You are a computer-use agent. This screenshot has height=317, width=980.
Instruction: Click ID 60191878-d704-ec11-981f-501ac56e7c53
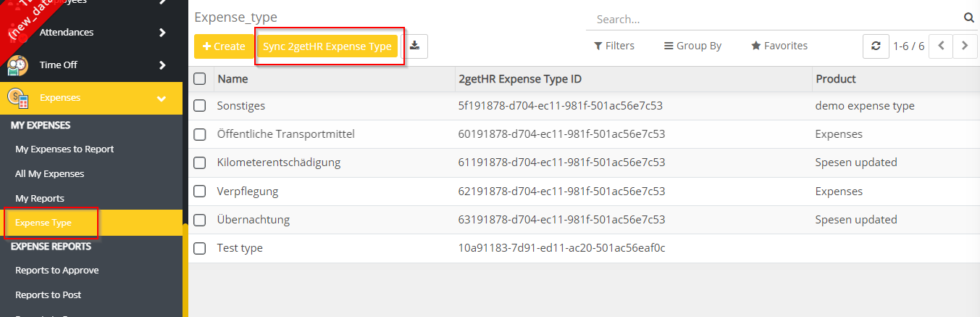[x=562, y=134]
